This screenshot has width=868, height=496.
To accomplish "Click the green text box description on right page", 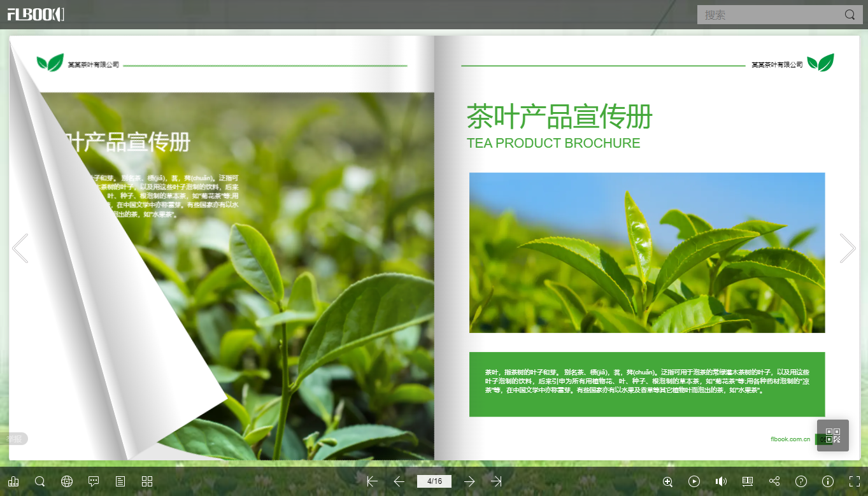I will pos(647,385).
